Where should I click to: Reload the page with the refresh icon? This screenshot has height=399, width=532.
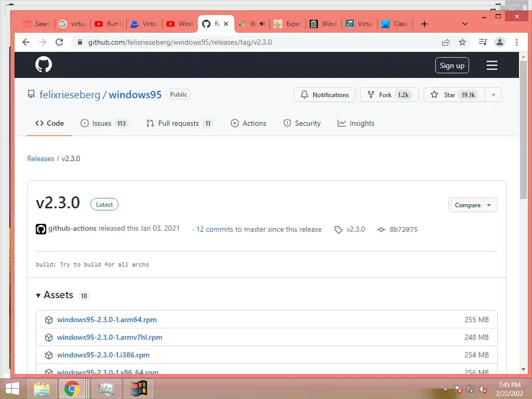point(59,42)
